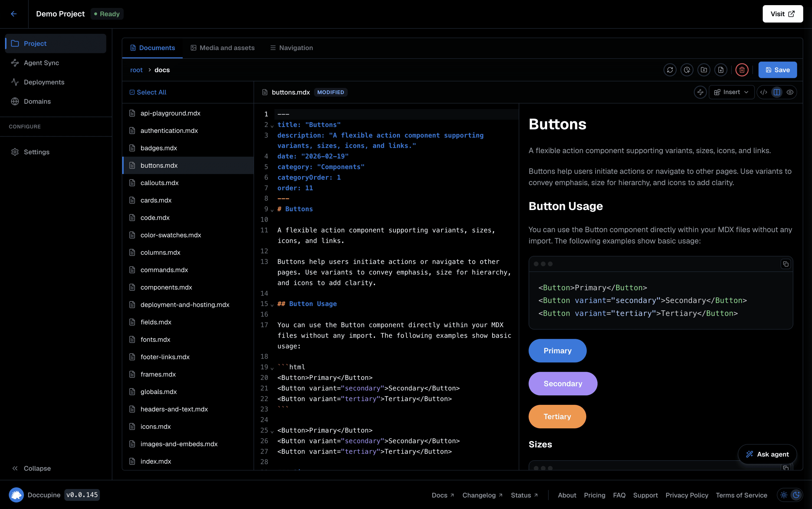Click the Doccupine hedgehog logo

tap(16, 495)
